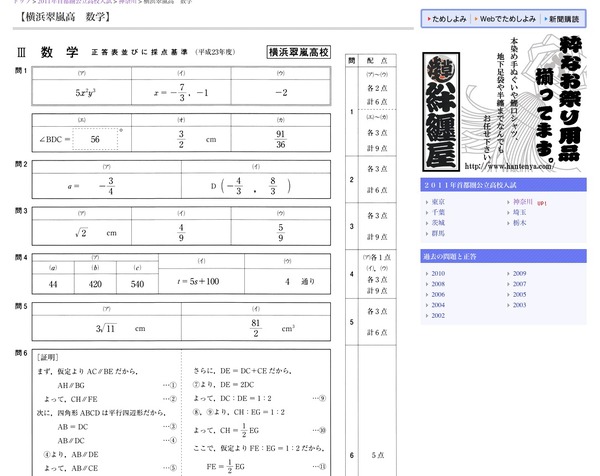Select 群馬 in the 2011 exam list
Screen dimensions: 600x476
(x=438, y=233)
